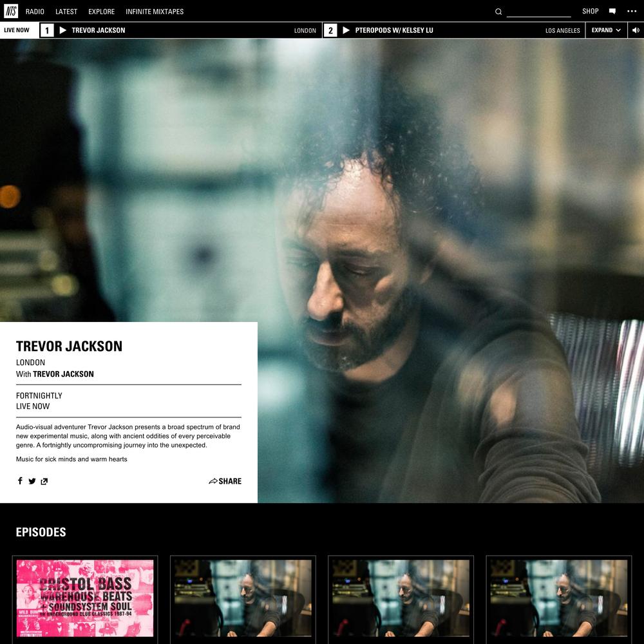Expand the live channels panel
The image size is (644, 644).
coord(607,30)
